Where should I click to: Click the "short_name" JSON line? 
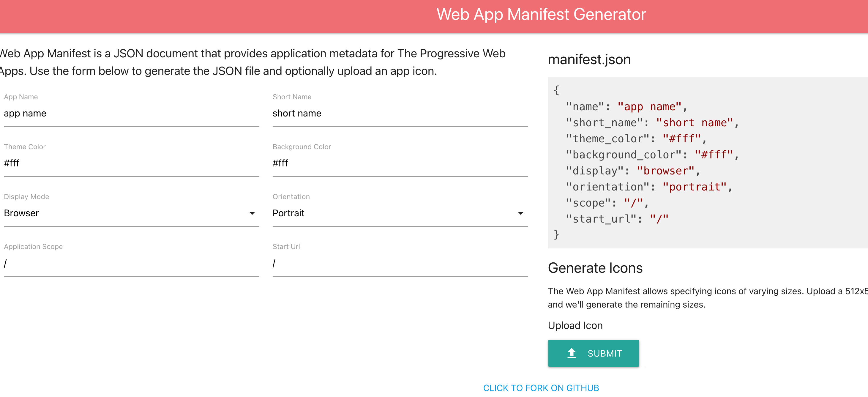tap(652, 123)
